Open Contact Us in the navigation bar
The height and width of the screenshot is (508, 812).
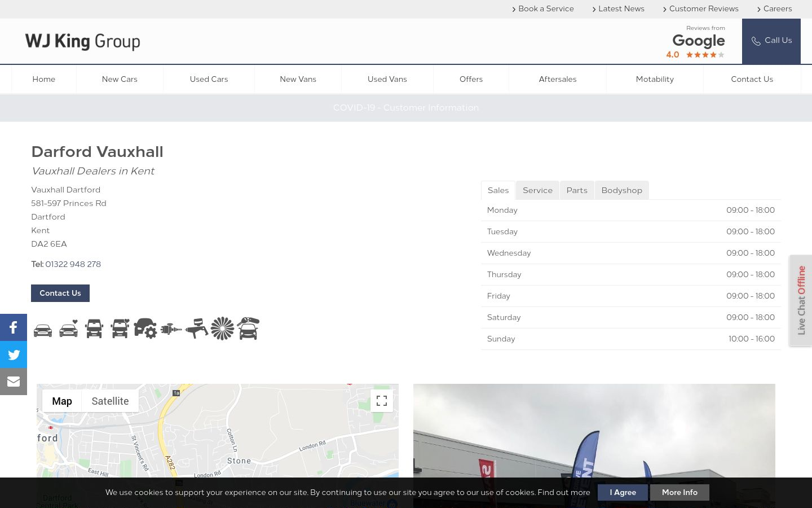[752, 79]
